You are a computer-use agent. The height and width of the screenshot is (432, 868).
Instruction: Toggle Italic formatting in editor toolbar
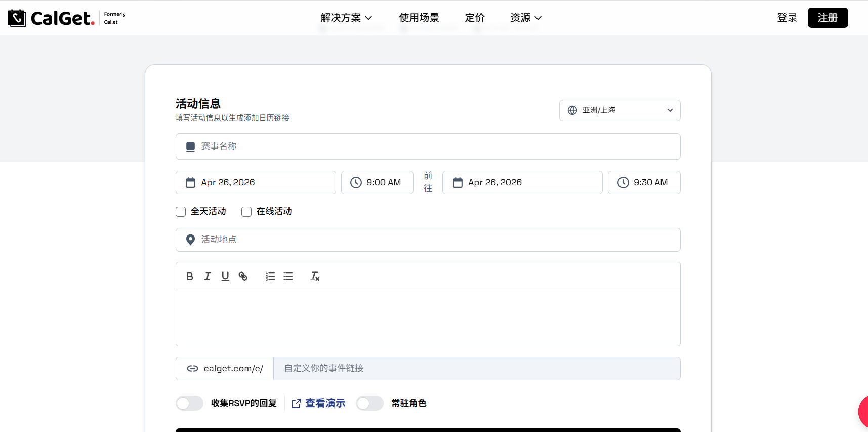pos(208,276)
